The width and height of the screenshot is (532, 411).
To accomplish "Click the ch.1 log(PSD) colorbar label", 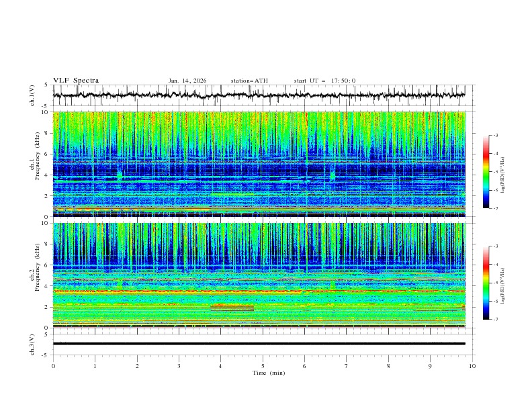I will [502, 175].
